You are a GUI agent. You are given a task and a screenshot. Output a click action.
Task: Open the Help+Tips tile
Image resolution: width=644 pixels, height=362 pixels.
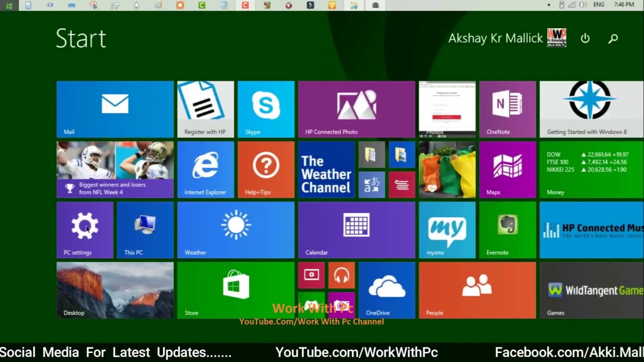(x=266, y=169)
